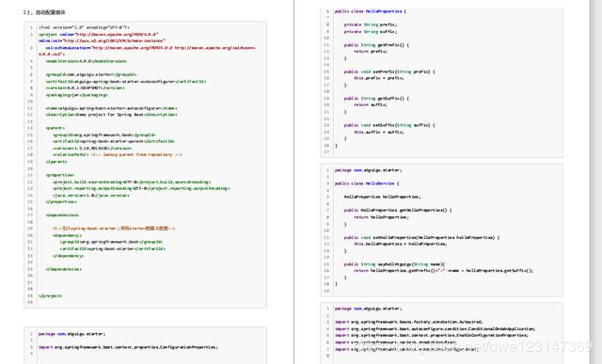Click the name atguigu-spring-boot-starter-autoconfigurer line
The width and height of the screenshot is (602, 364).
tap(111, 108)
